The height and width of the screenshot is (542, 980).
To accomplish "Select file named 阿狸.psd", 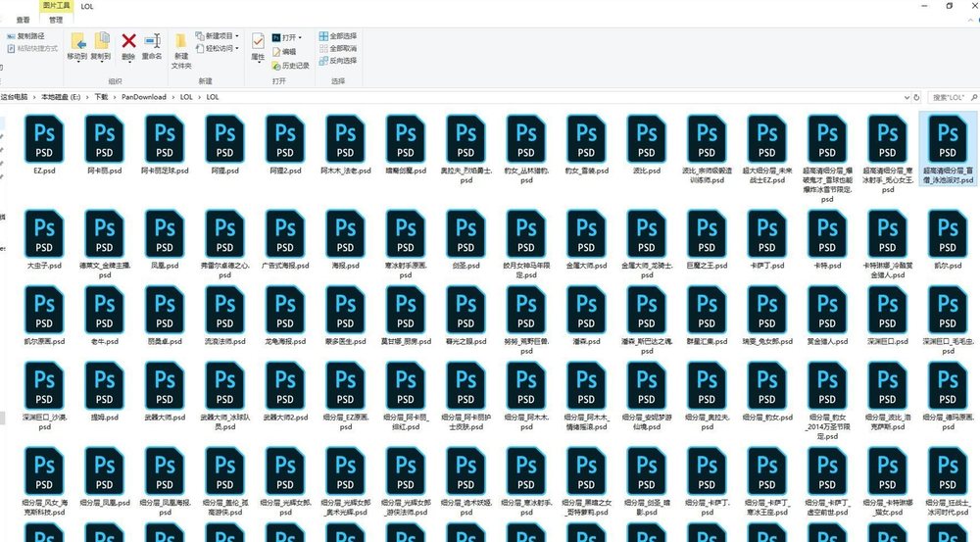I will click(225, 171).
